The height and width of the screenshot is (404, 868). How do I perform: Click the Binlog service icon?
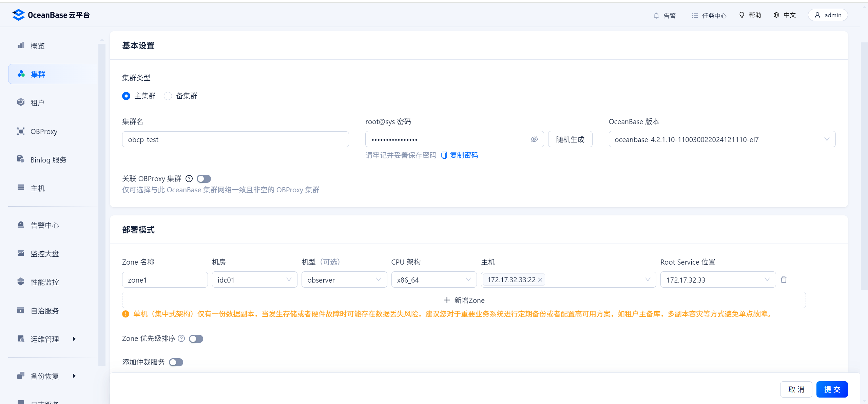tap(21, 159)
